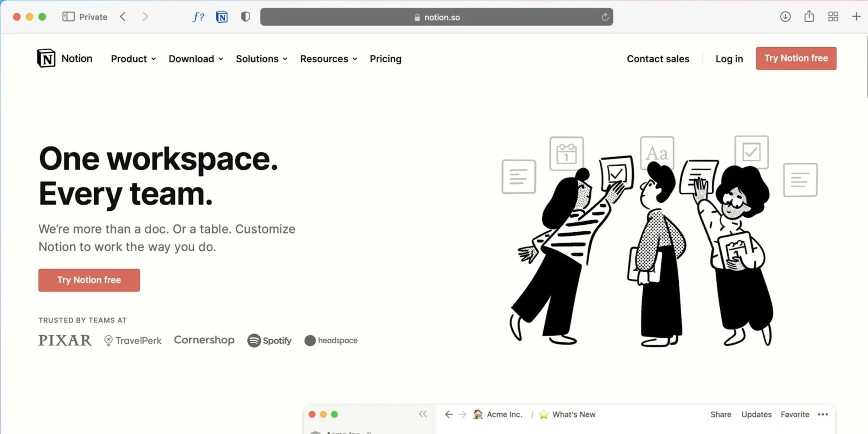Reload the page with the refresh icon
The width and height of the screenshot is (868, 434).
point(605,17)
